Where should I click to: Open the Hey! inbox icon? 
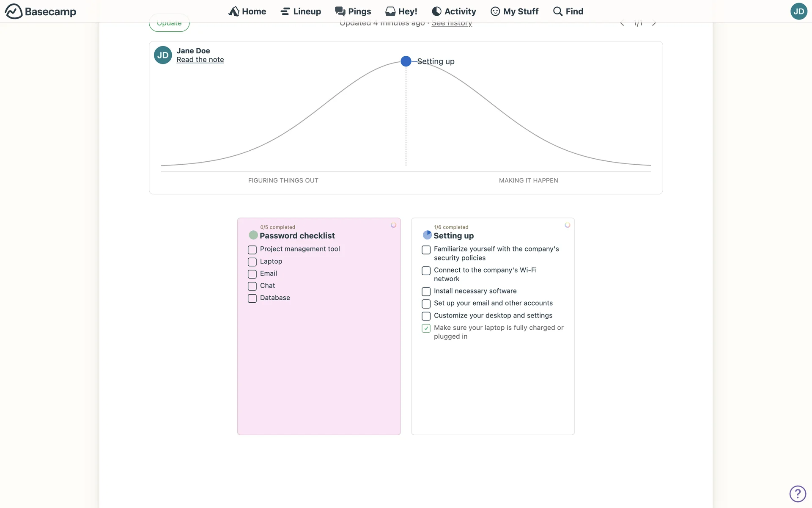390,11
